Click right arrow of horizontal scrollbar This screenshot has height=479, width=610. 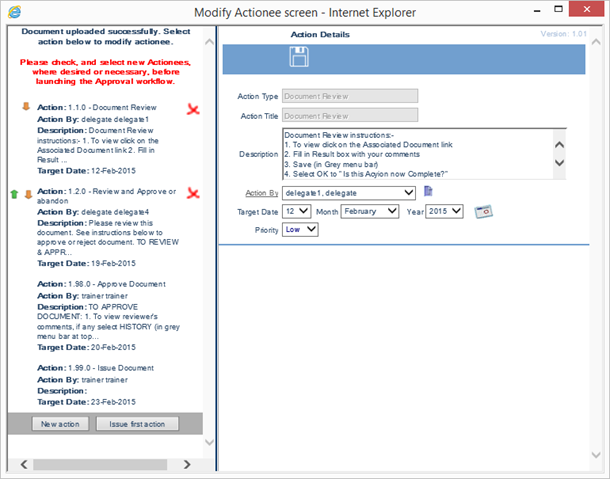pyautogui.click(x=187, y=464)
